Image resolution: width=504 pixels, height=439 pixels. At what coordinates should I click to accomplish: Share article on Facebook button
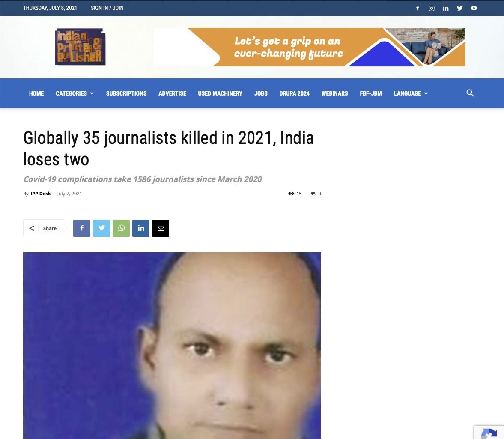[82, 228]
